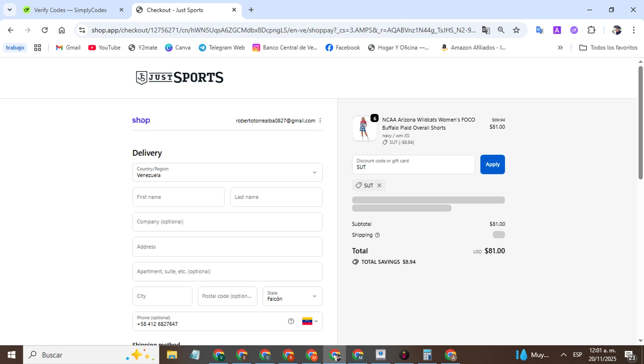644x364 pixels.
Task: Open the YouTube bookmark
Action: tap(104, 48)
